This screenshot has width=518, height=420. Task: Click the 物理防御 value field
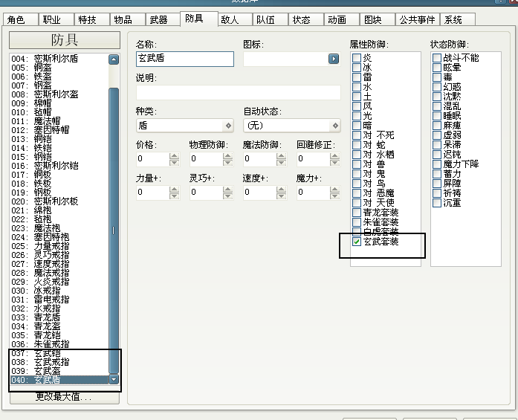(x=206, y=159)
